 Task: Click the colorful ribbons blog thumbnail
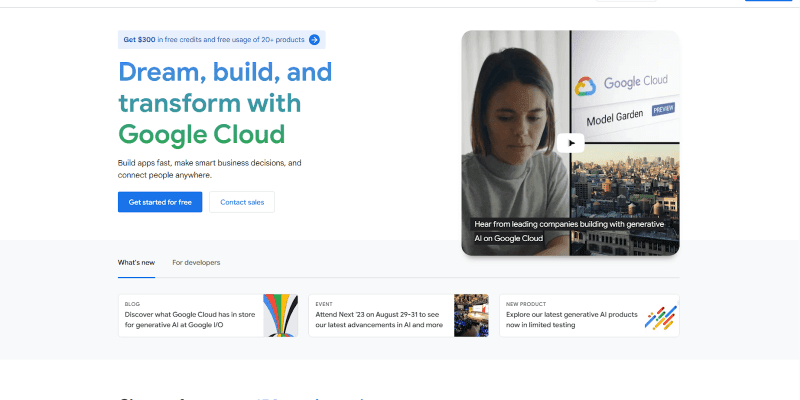281,315
